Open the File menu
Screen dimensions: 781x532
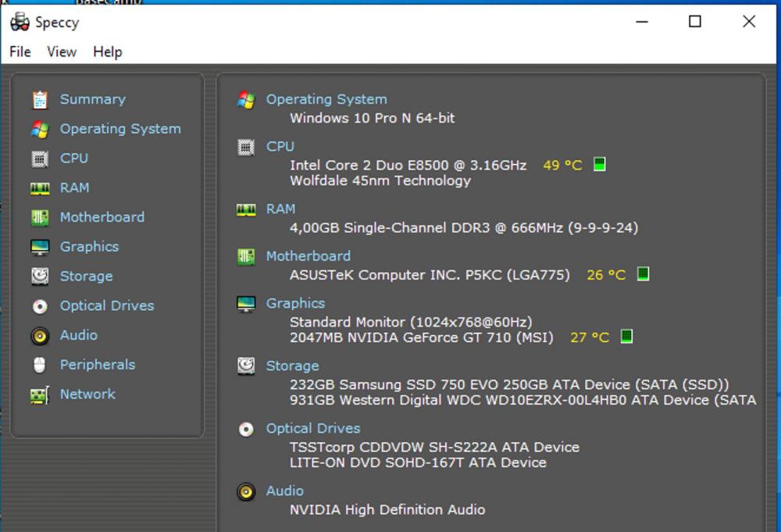[x=20, y=52]
